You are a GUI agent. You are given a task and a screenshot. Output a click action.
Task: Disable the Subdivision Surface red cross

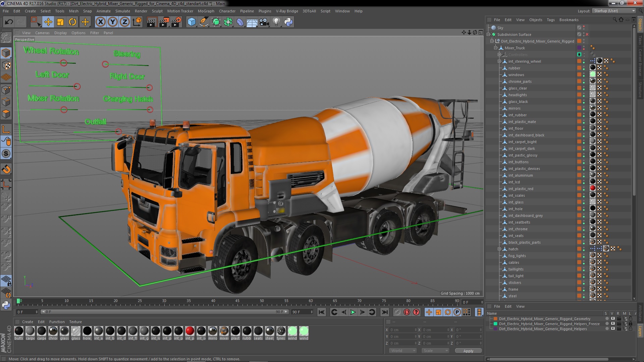(587, 35)
